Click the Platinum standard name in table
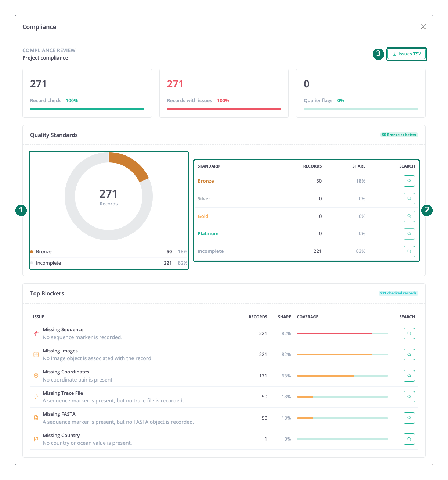The image size is (448, 480). 208,234
